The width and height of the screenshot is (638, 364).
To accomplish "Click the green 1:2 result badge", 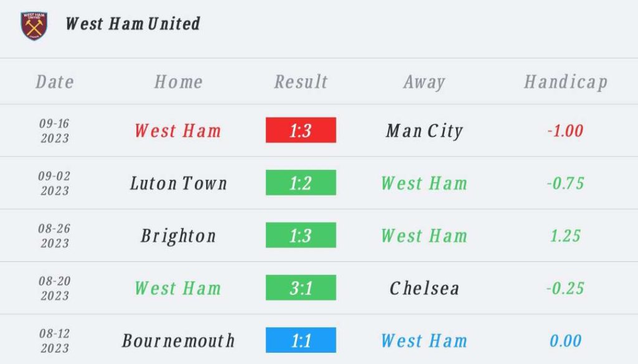I will (301, 183).
